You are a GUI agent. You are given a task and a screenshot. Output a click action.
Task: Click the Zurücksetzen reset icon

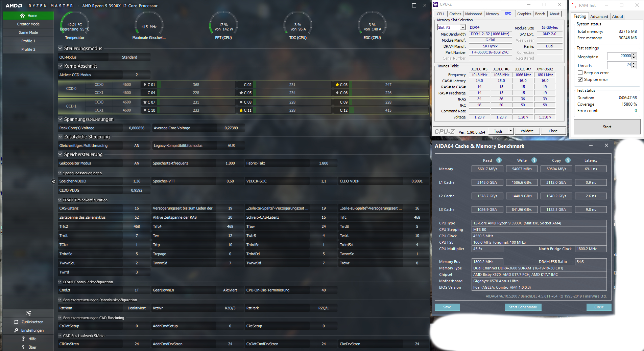pos(16,322)
